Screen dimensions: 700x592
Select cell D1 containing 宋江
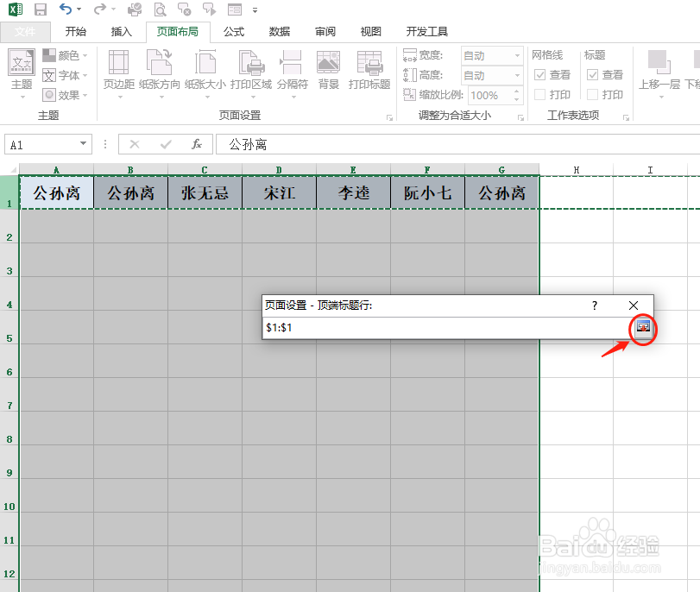click(279, 192)
